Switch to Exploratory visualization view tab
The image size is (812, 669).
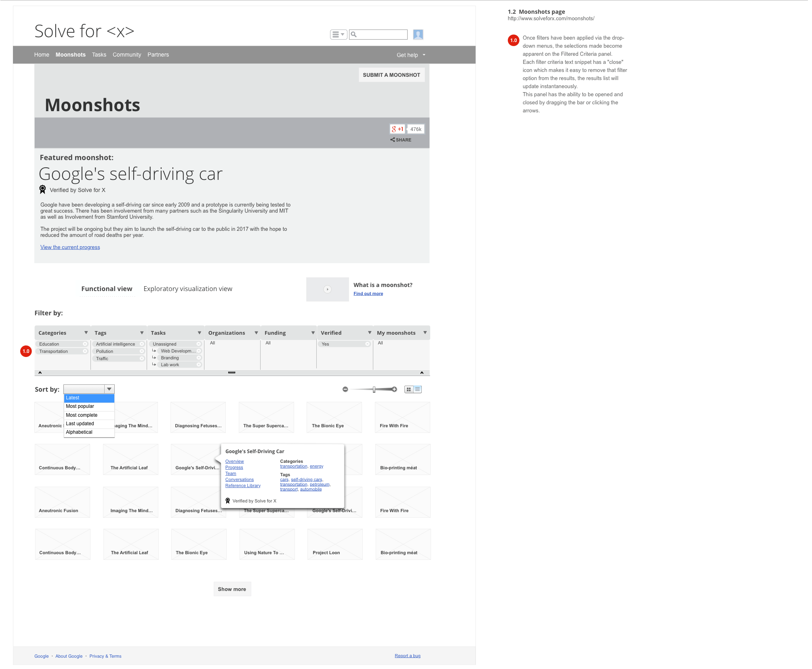(x=188, y=289)
